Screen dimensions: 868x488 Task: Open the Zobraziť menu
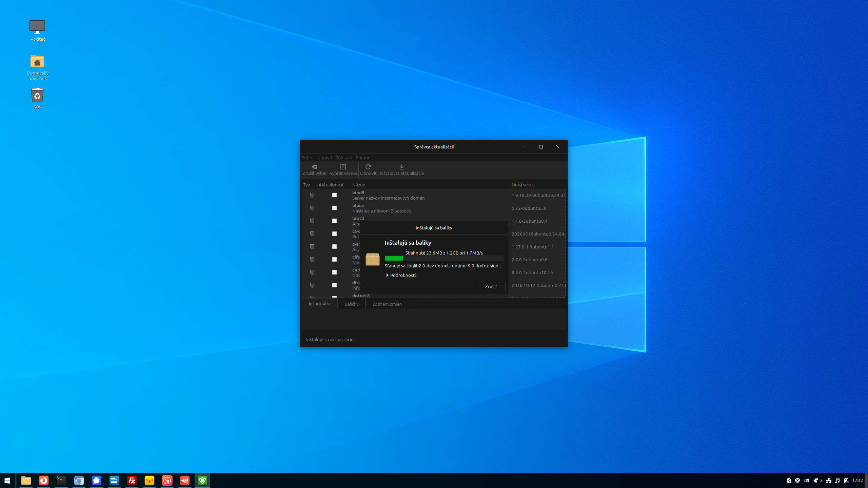point(344,158)
